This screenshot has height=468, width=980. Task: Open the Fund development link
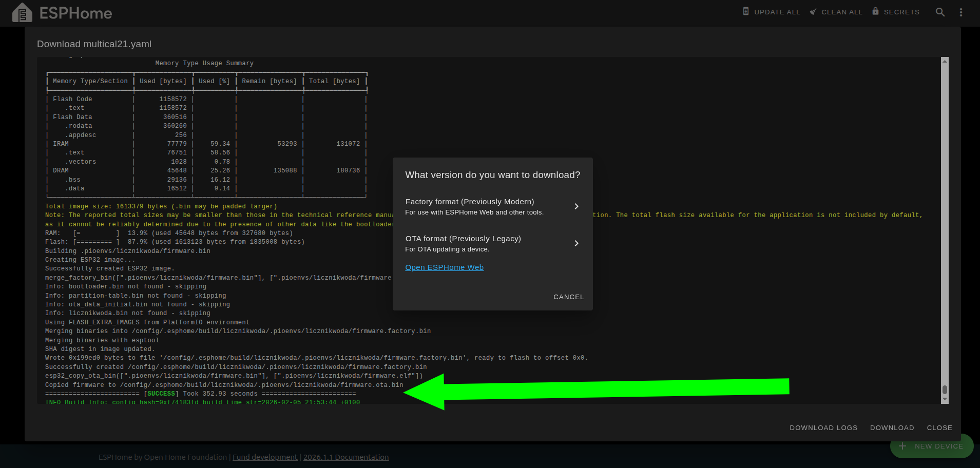tap(265, 457)
